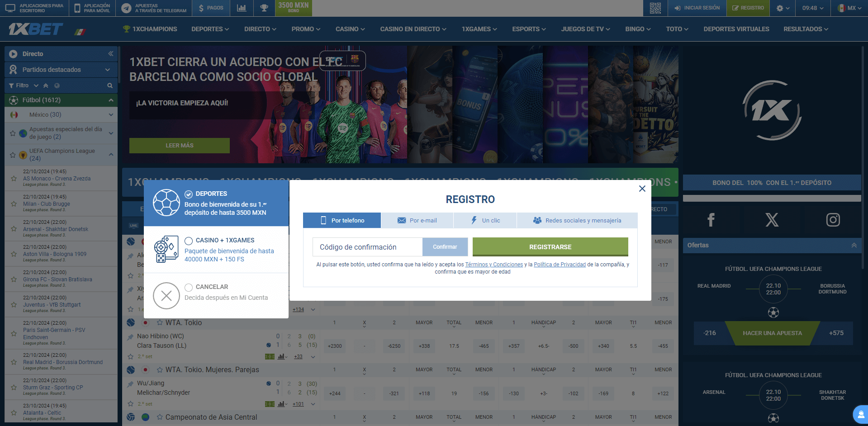Favorite Real Madrid - Borussia Dortmund match
The height and width of the screenshot is (426, 868).
point(14,362)
